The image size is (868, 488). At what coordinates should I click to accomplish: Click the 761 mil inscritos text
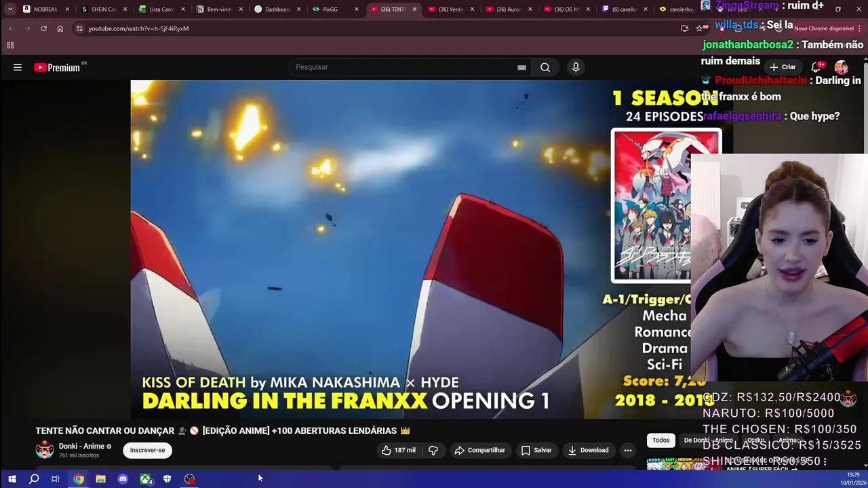pos(79,455)
